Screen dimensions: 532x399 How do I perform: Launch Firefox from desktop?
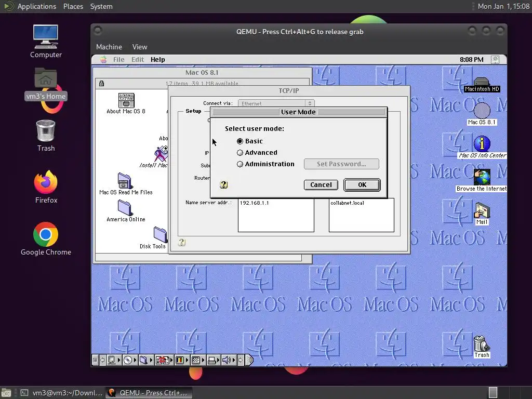point(46,187)
